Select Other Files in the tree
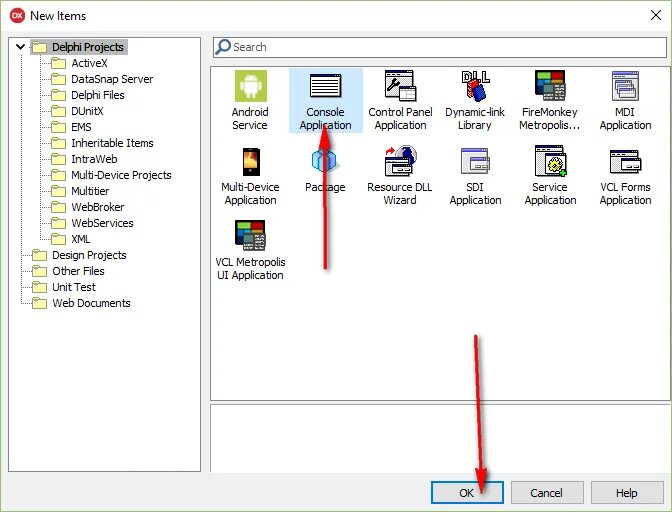Screen dimensions: 672x512 [x=68, y=271]
